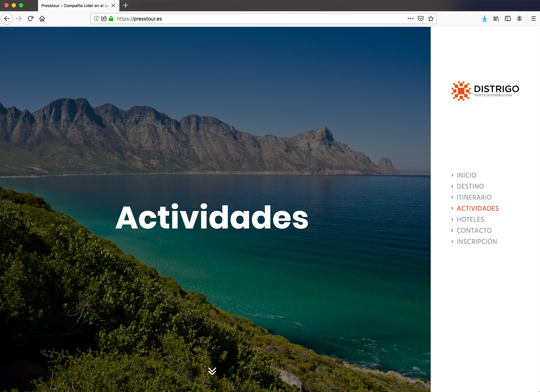Click the presstour.es address bar
This screenshot has height=392, width=540.
tap(253, 19)
